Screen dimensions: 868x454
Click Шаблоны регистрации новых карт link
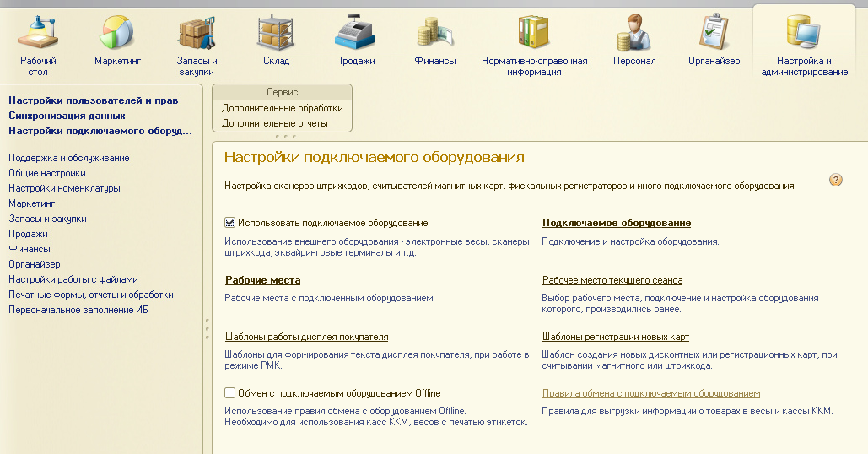click(615, 337)
